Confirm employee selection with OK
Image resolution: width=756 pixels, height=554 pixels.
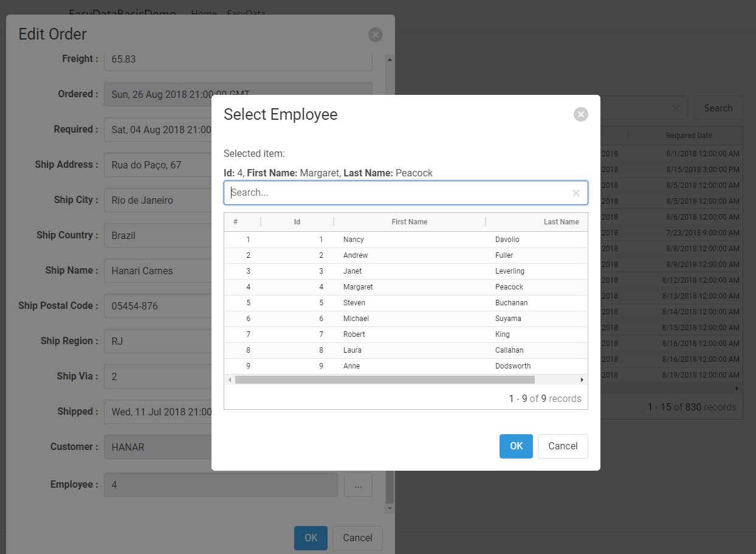click(x=516, y=446)
